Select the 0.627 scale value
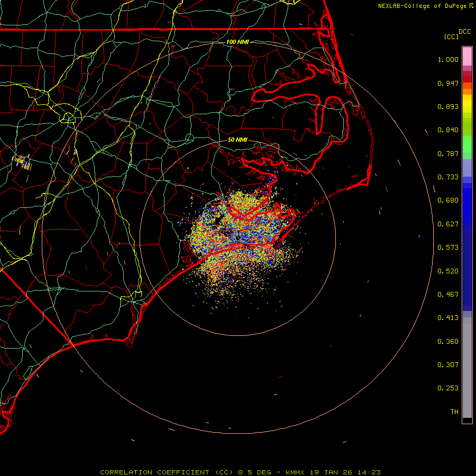 448,224
